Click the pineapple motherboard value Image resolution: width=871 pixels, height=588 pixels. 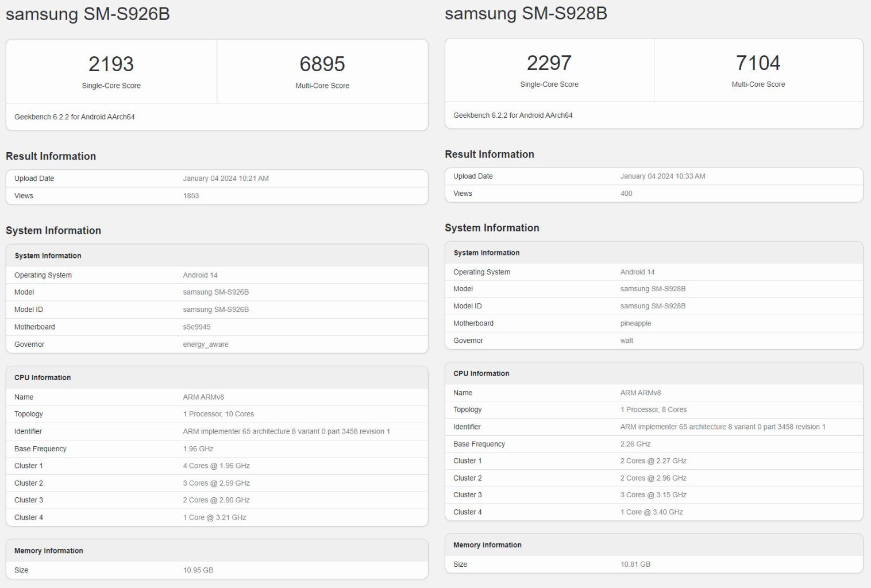(x=635, y=323)
